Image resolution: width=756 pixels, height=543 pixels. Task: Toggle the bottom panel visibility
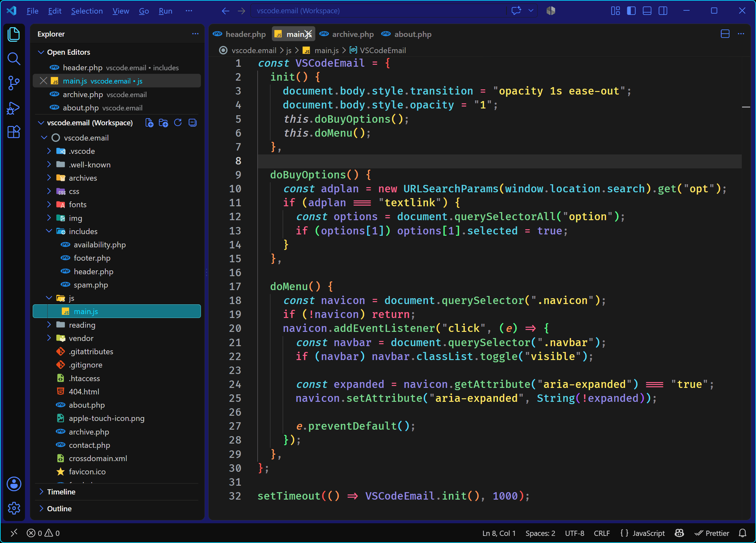pyautogui.click(x=647, y=11)
